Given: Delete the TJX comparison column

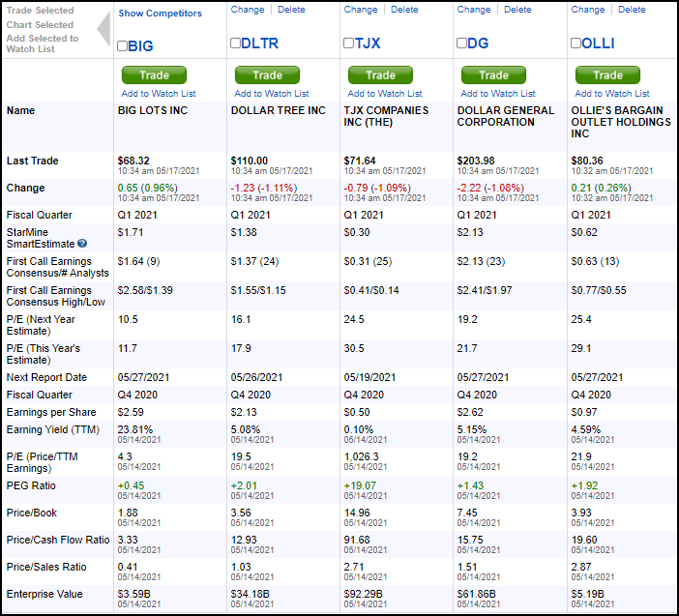Looking at the screenshot, I should tap(404, 10).
